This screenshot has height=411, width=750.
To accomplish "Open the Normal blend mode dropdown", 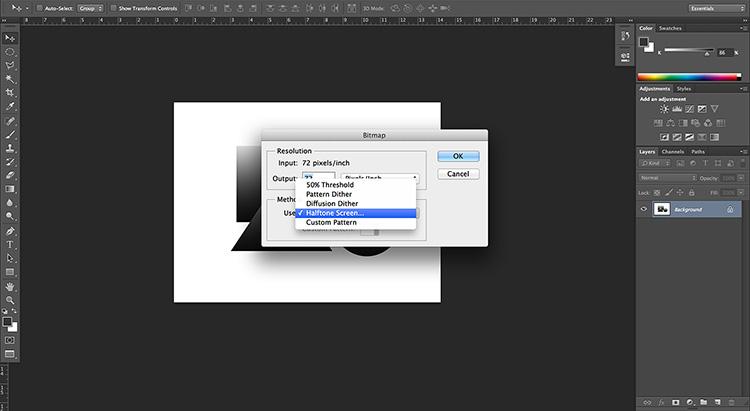I will click(x=668, y=178).
